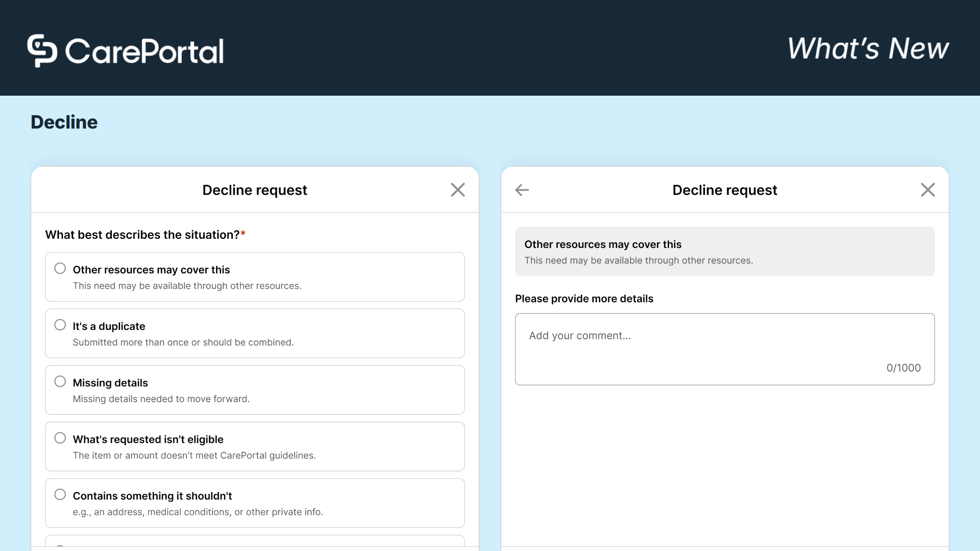Select 'Contains something it shouldn't' radio button
Viewport: 980px width, 551px height.
click(60, 494)
